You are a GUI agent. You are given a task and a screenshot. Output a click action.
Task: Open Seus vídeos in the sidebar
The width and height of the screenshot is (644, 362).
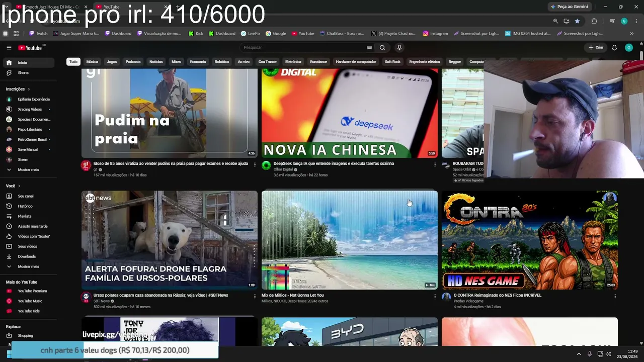pos(28,246)
